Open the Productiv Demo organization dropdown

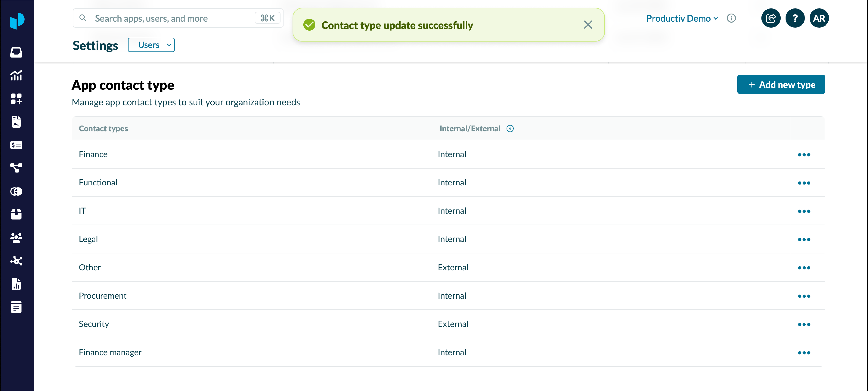(682, 18)
